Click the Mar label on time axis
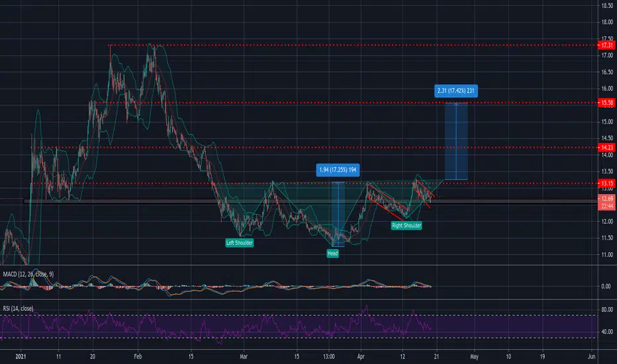This screenshot has height=364, width=617. click(x=244, y=357)
